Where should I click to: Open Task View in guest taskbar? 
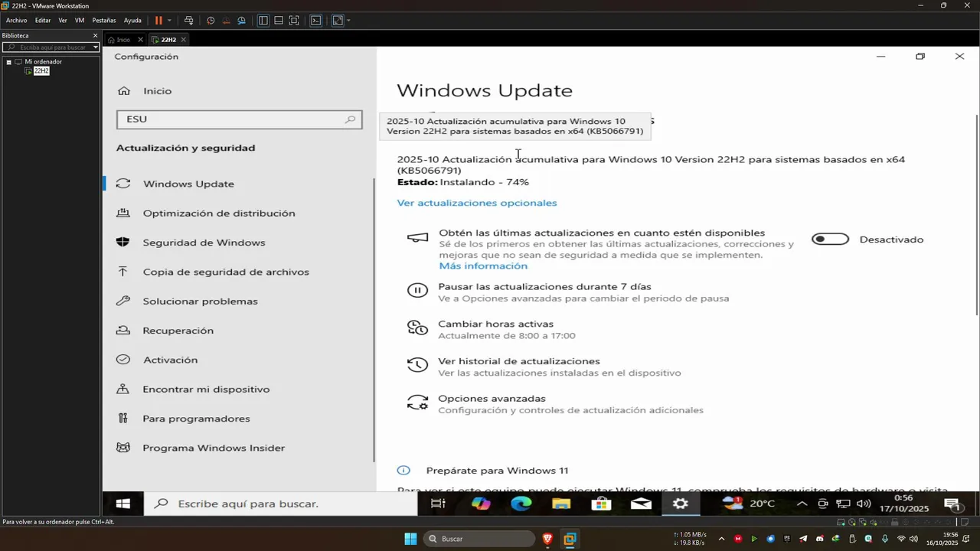(x=438, y=504)
